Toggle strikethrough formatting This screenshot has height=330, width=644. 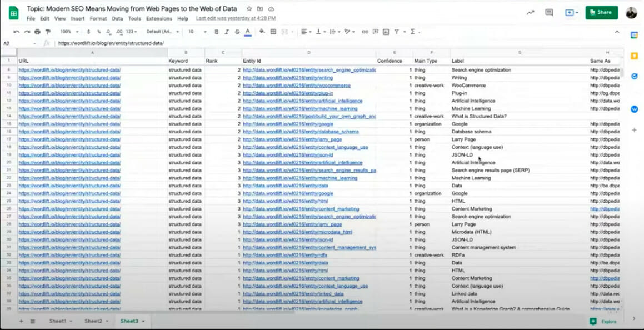coord(237,32)
